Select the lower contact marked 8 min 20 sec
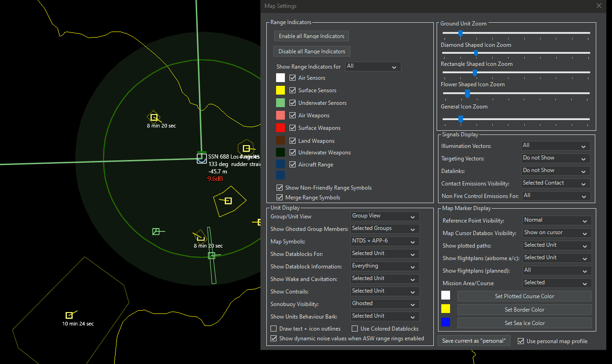This screenshot has height=364, width=612. point(201,238)
